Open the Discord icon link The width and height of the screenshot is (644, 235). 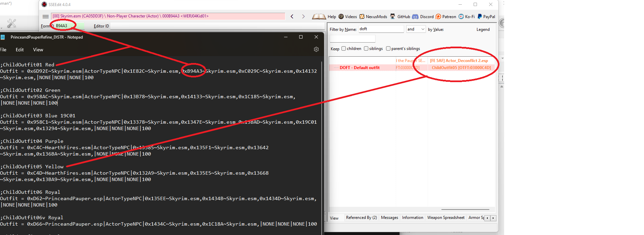tap(415, 16)
